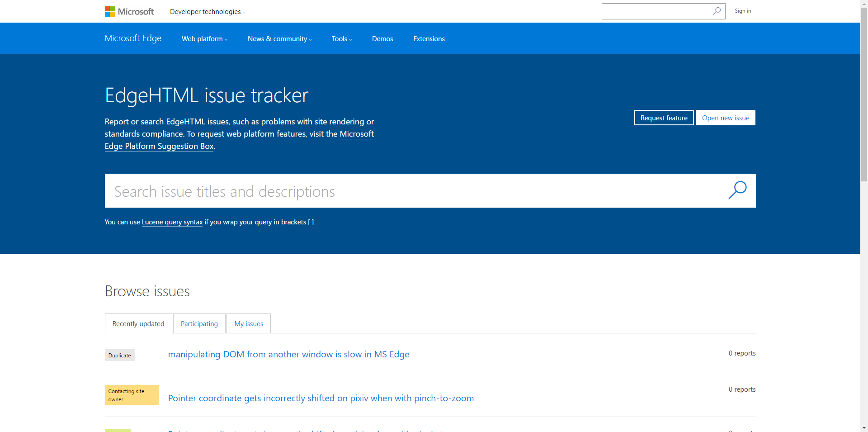This screenshot has height=432, width=868.
Task: Click the Microsoft logo icon
Action: (x=110, y=12)
